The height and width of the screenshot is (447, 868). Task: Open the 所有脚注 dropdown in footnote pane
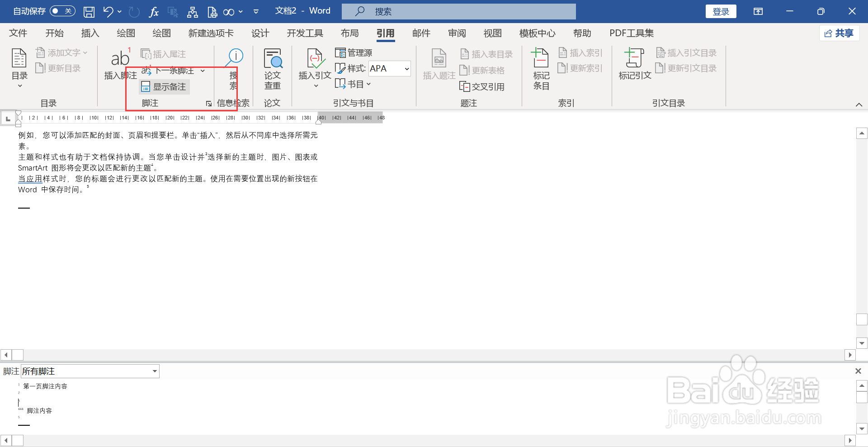(x=90, y=371)
